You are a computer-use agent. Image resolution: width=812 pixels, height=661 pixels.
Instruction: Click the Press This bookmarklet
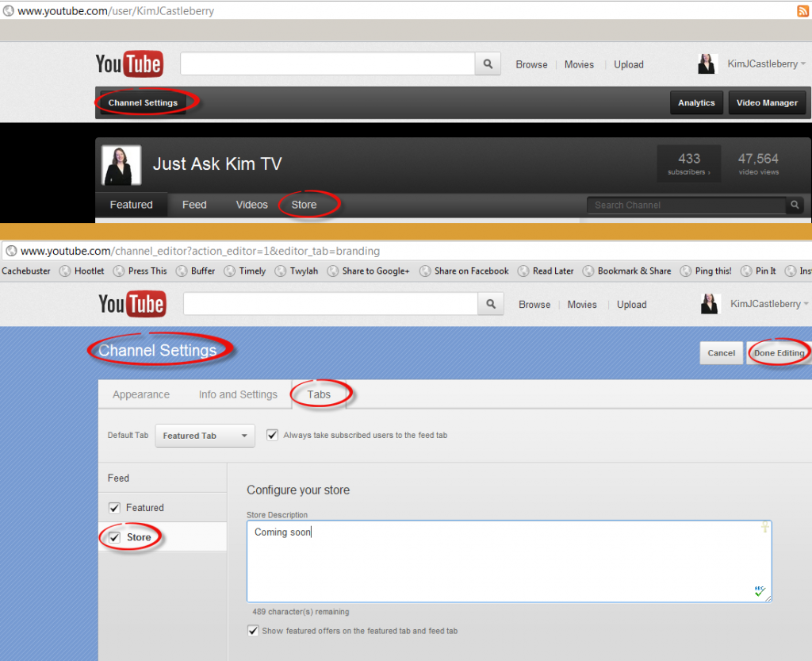(x=140, y=271)
